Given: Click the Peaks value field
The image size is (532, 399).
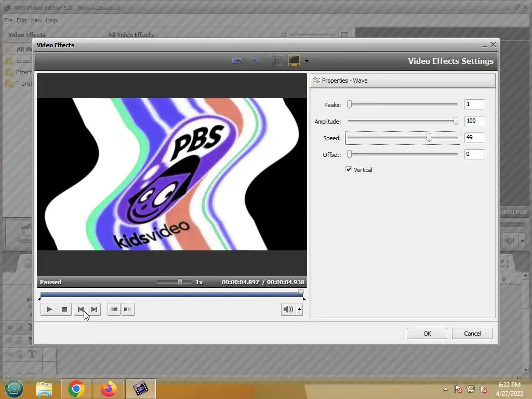Looking at the screenshot, I should 475,104.
